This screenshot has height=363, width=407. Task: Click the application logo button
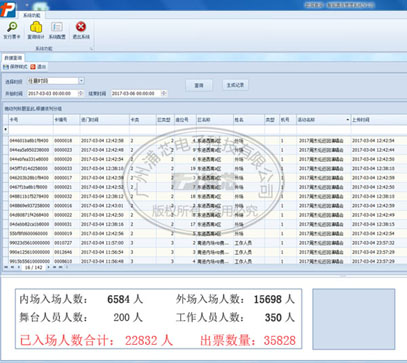tap(7, 9)
